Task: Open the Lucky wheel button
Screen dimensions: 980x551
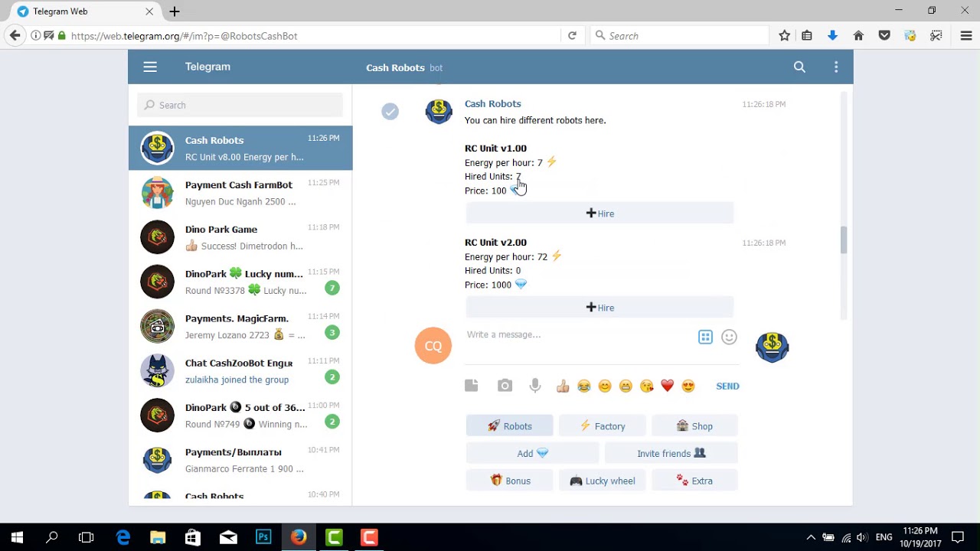Action: tap(602, 481)
